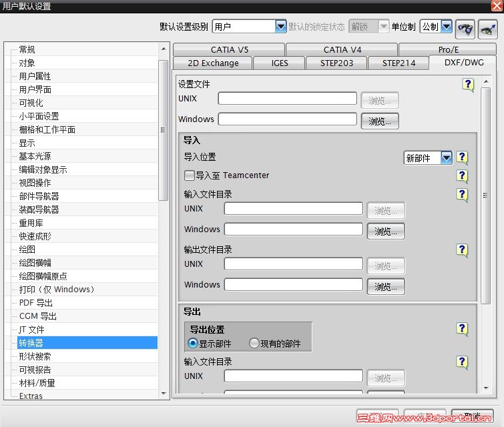Enable 导入至 Teamcenter checkbox
The height and width of the screenshot is (427, 504).
[x=190, y=175]
